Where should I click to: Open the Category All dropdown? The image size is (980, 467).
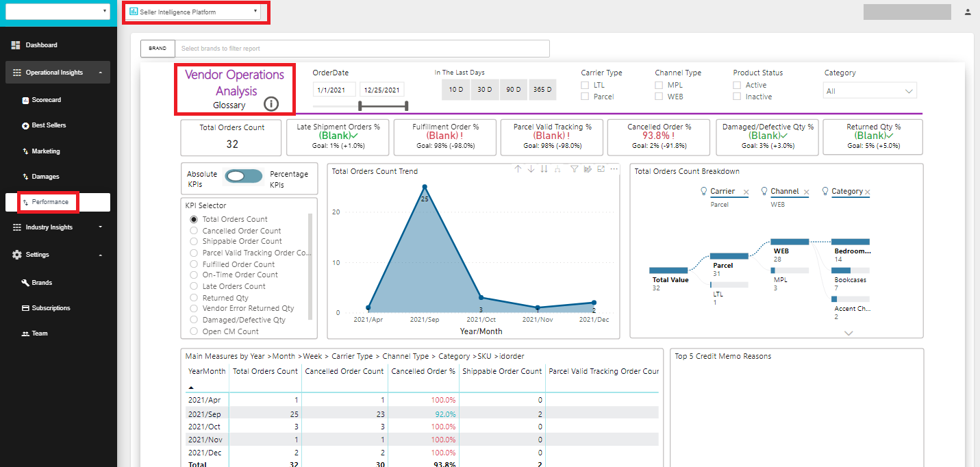coord(870,90)
